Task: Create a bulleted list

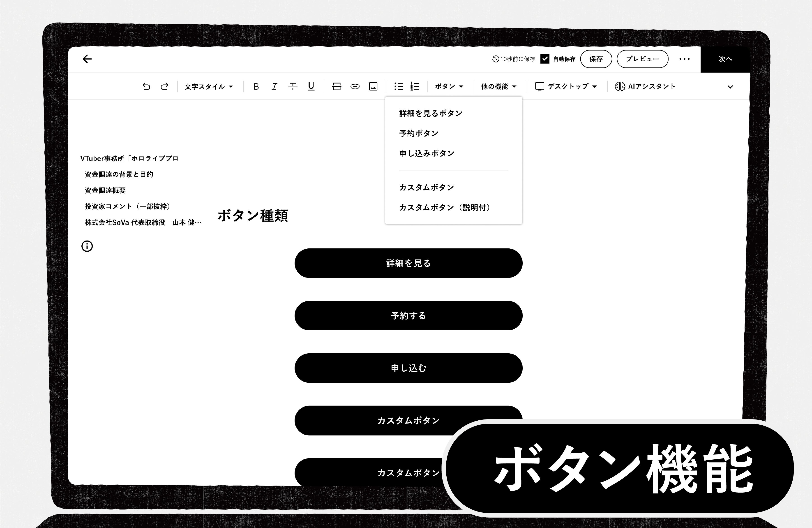Action: (399, 86)
